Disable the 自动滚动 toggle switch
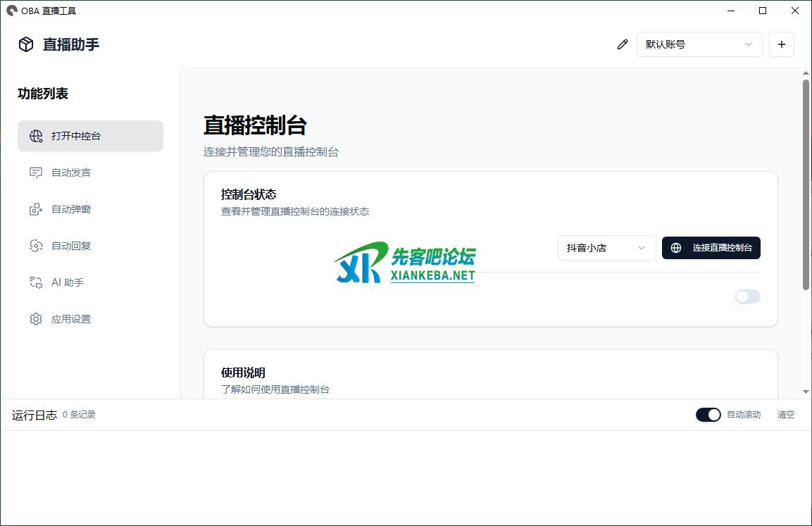 click(708, 415)
